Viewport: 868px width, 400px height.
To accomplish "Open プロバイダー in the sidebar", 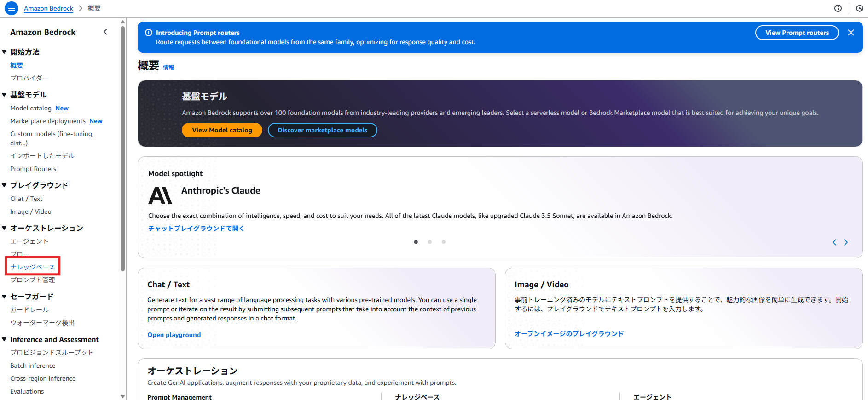I will [x=29, y=78].
